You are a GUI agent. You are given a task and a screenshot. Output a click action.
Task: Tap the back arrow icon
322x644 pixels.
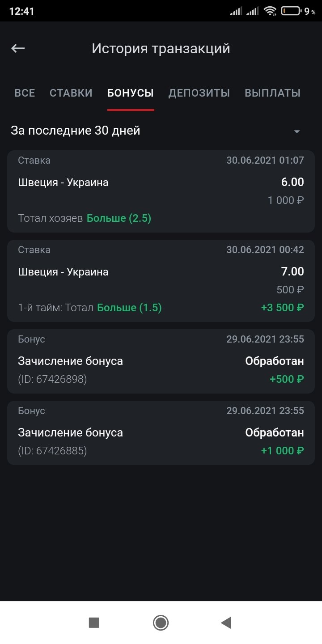18,48
